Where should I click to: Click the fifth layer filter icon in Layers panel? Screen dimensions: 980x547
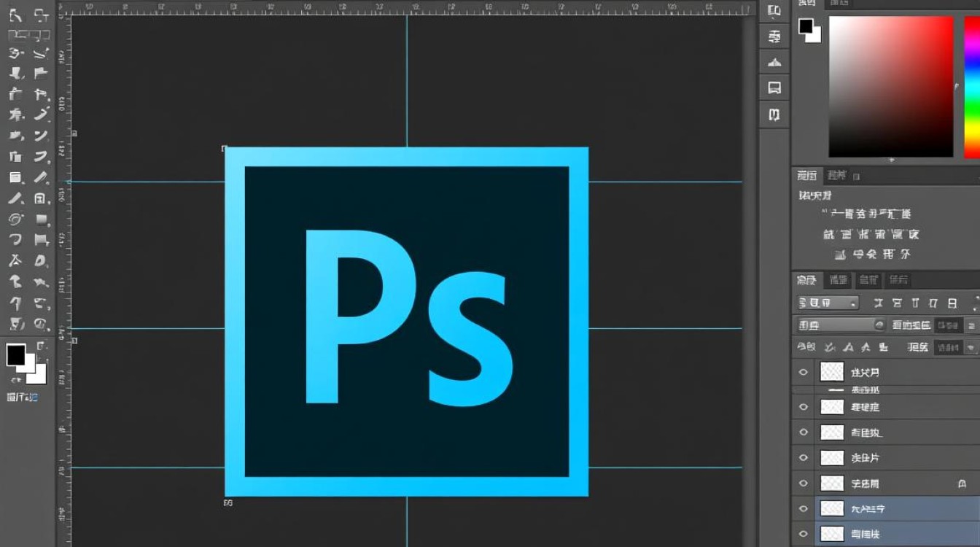pyautogui.click(x=952, y=303)
